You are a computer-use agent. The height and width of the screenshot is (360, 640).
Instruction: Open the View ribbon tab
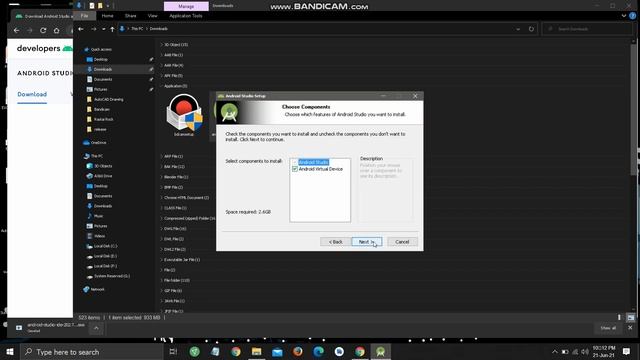pos(152,16)
